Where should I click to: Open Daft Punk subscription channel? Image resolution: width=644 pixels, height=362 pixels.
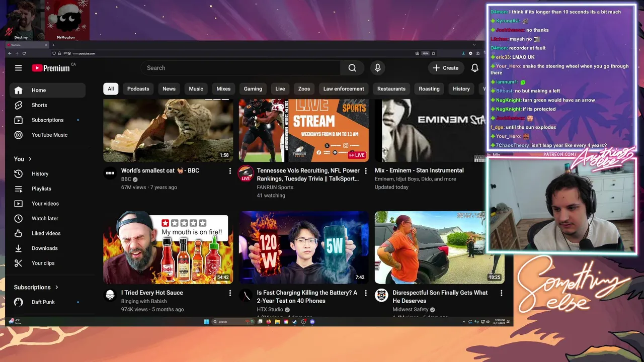pos(47,302)
